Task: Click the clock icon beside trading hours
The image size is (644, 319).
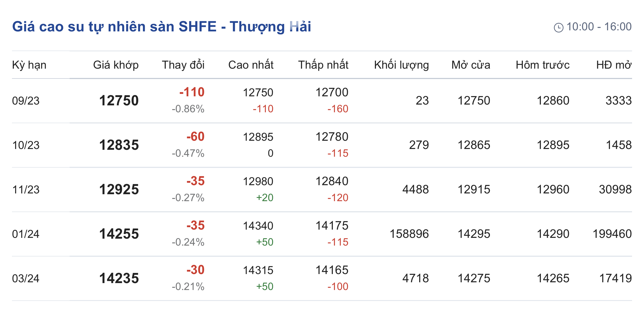Action: coord(558,27)
